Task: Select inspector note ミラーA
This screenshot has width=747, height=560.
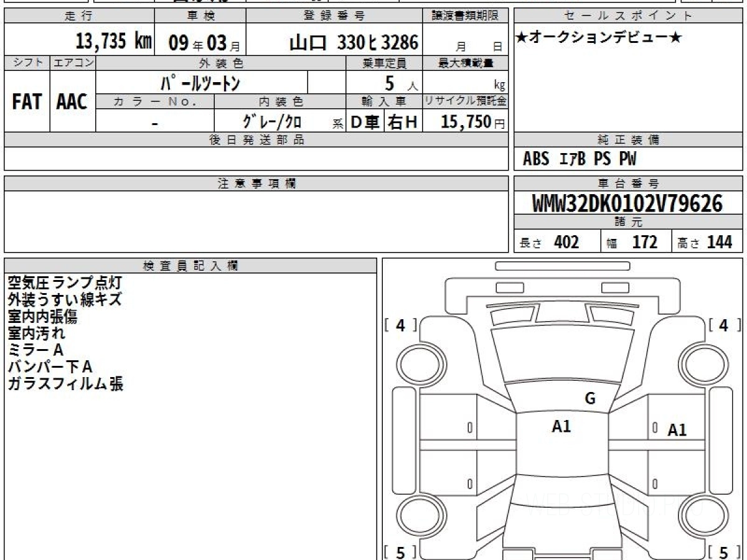Action: click(x=35, y=350)
